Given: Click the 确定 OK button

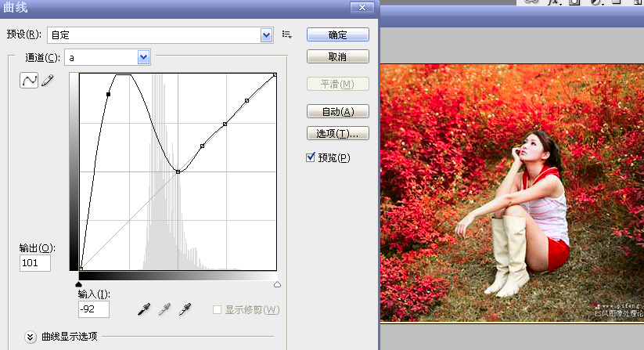Looking at the screenshot, I should (337, 35).
